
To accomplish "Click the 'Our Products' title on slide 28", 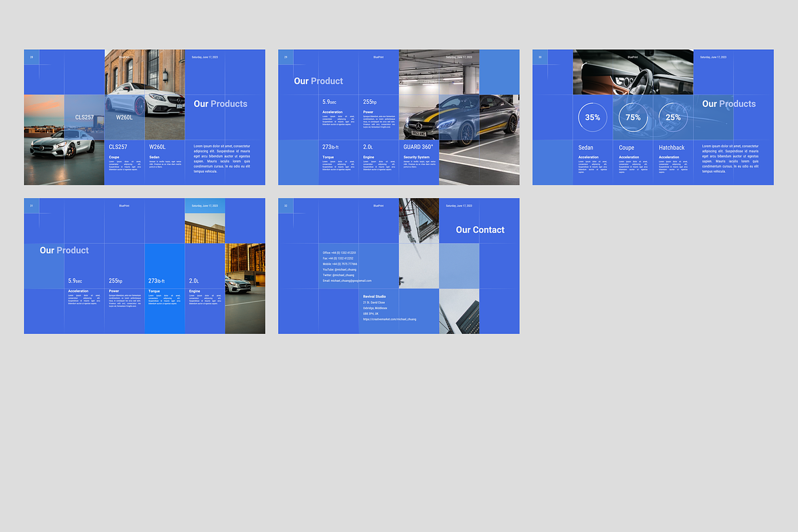I will point(220,104).
